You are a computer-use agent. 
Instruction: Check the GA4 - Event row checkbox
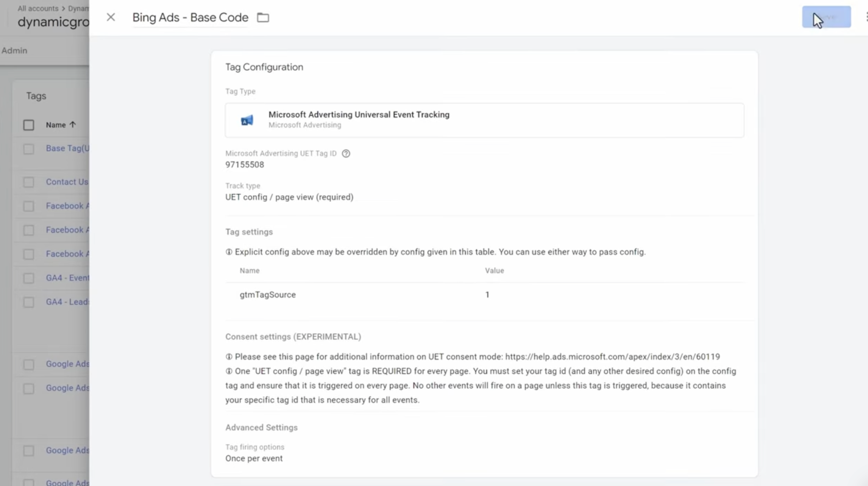coord(28,278)
